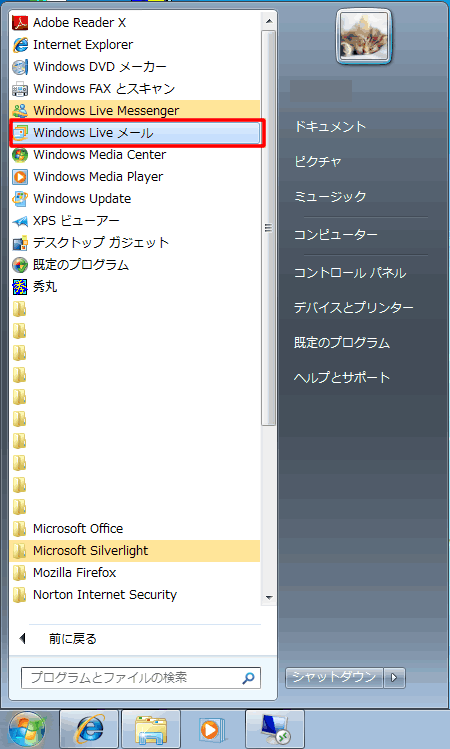Image resolution: width=450 pixels, height=749 pixels.
Task: Open ミュージック link
Action: click(x=330, y=196)
